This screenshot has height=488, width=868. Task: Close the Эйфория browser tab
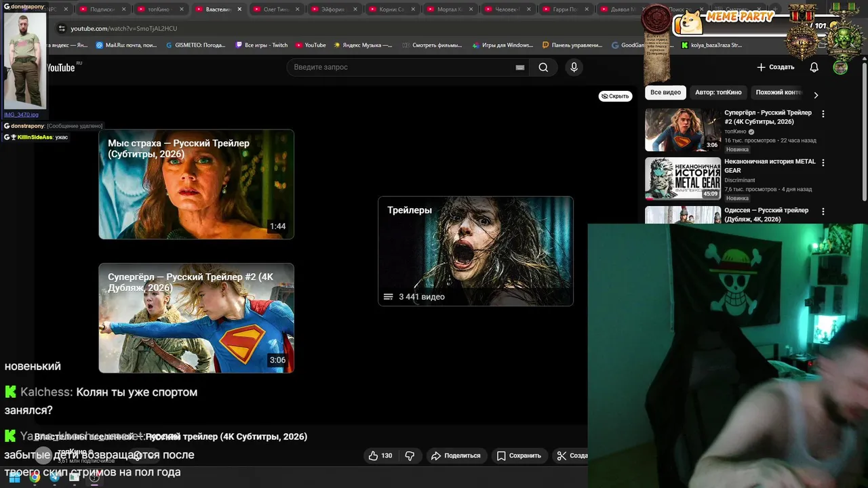pyautogui.click(x=355, y=9)
